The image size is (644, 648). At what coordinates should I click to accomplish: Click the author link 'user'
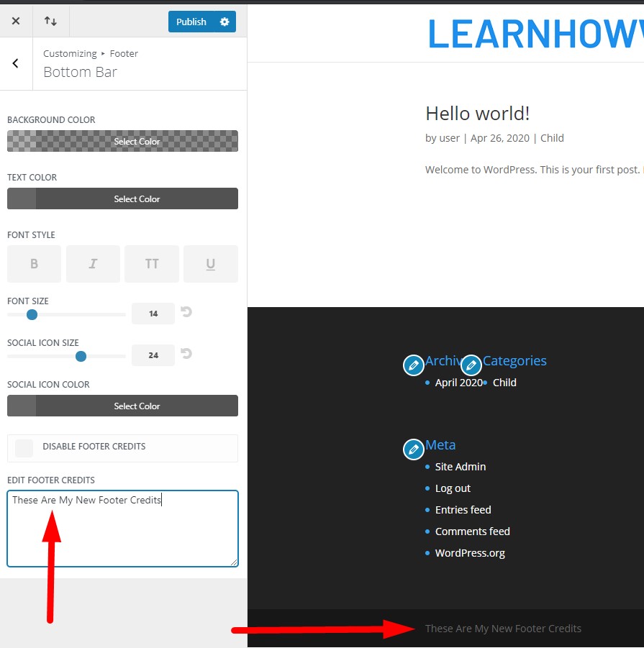449,138
